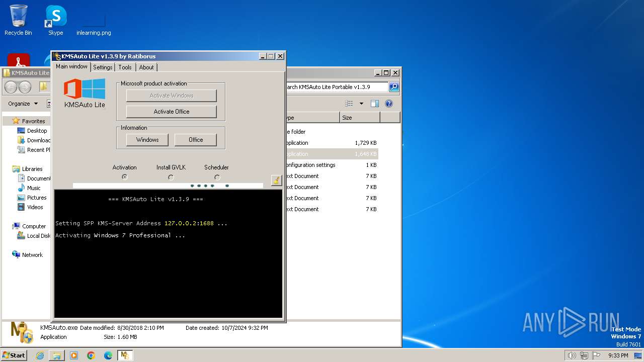Show Office information button

point(196,140)
